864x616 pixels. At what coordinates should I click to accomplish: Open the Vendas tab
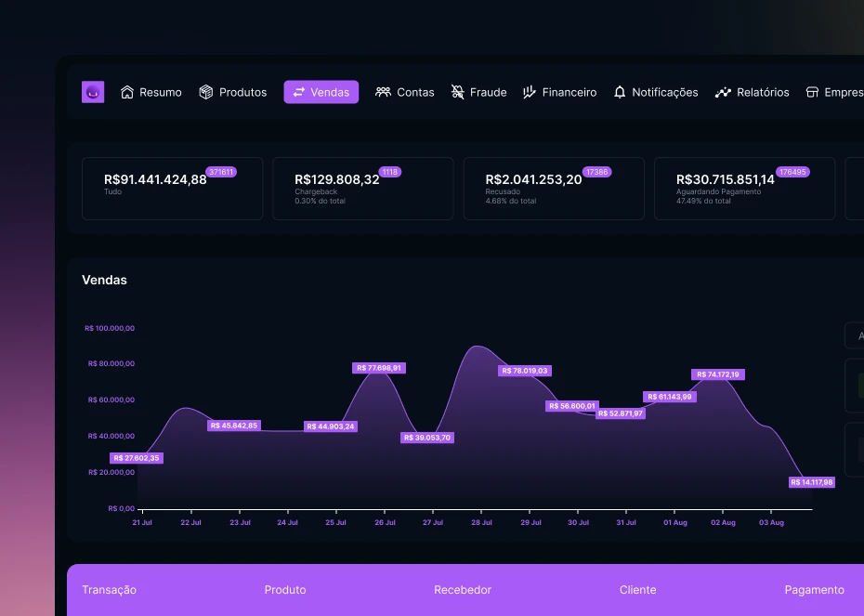(x=321, y=92)
